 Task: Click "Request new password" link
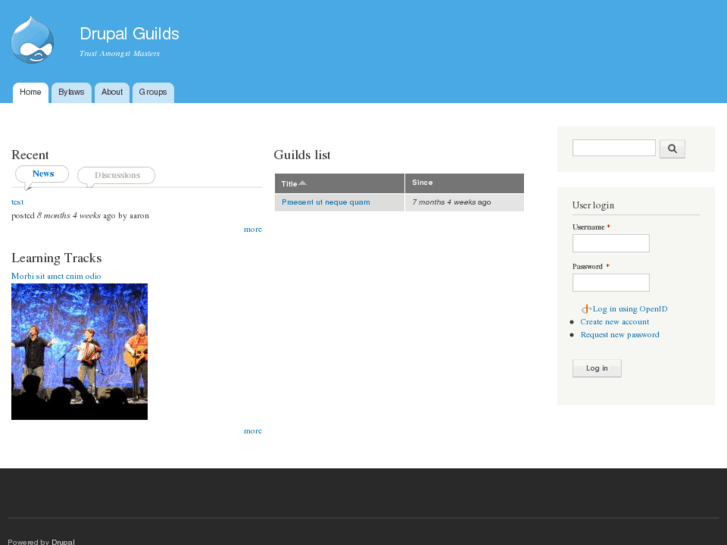[x=620, y=335]
